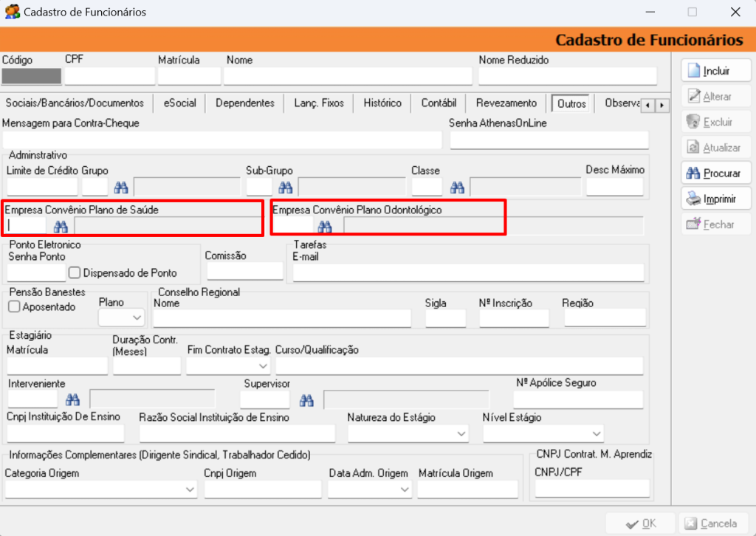Open the Revezamento tab
756x536 pixels.
point(506,103)
